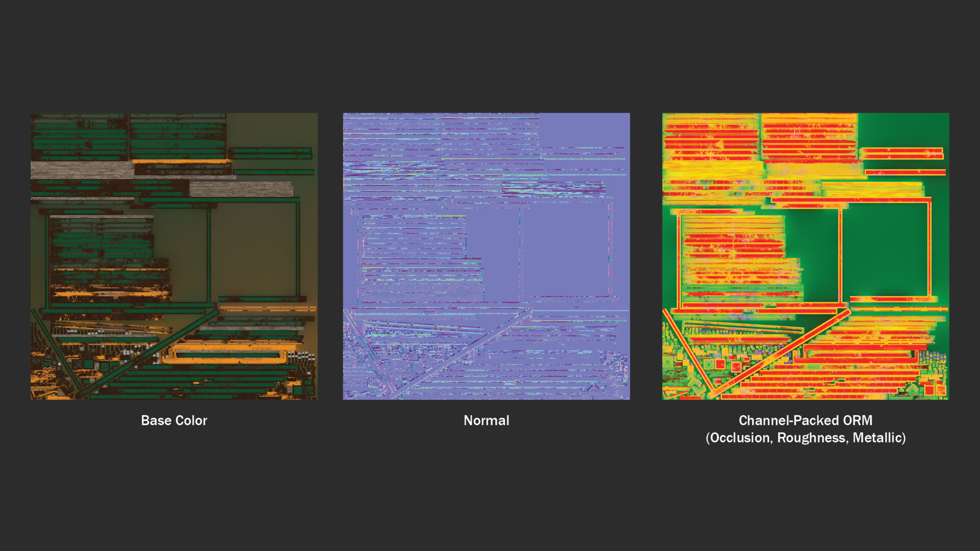Click the 'Normal' caption text
This screenshot has width=980, height=551.
point(486,420)
